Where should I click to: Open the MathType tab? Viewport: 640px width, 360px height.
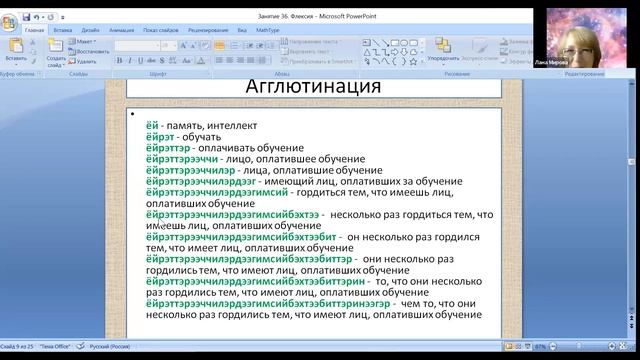[x=267, y=30]
